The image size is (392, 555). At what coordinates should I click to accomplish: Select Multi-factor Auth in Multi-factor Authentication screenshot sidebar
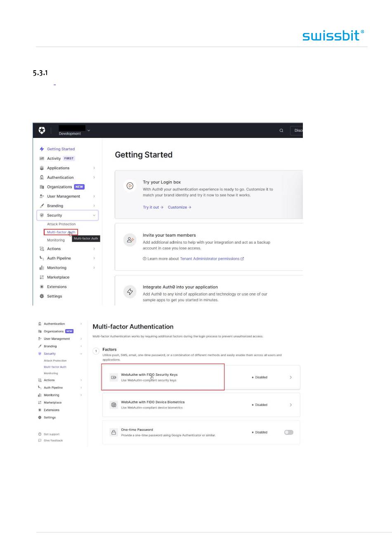(x=55, y=367)
